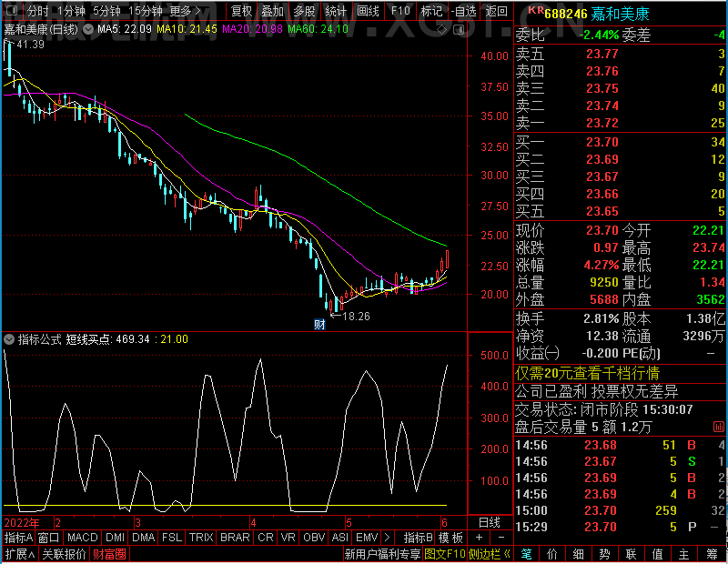Open dropdown next to 嘉和美康(日线) title

coord(88,29)
